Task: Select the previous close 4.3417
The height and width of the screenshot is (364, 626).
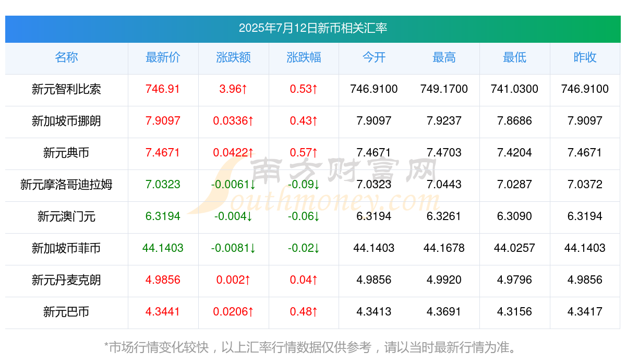Action: point(585,312)
